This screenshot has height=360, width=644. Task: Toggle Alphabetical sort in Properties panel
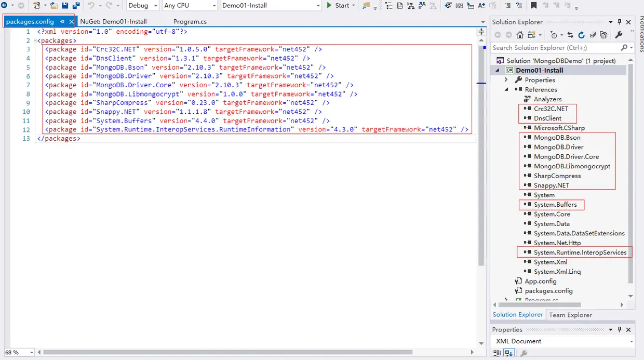coord(509,354)
